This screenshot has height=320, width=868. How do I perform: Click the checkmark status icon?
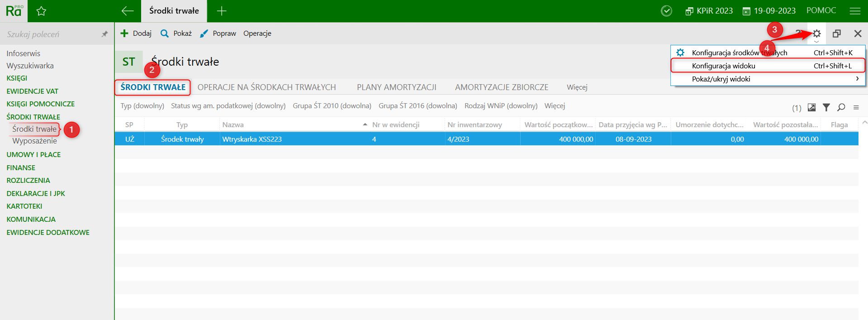coord(666,11)
